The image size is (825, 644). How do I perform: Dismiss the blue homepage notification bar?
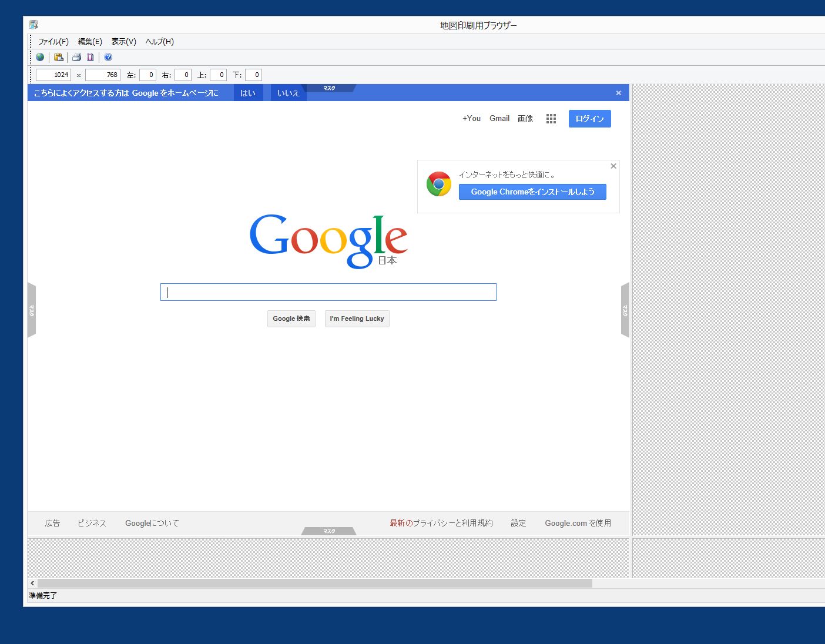pyautogui.click(x=618, y=93)
